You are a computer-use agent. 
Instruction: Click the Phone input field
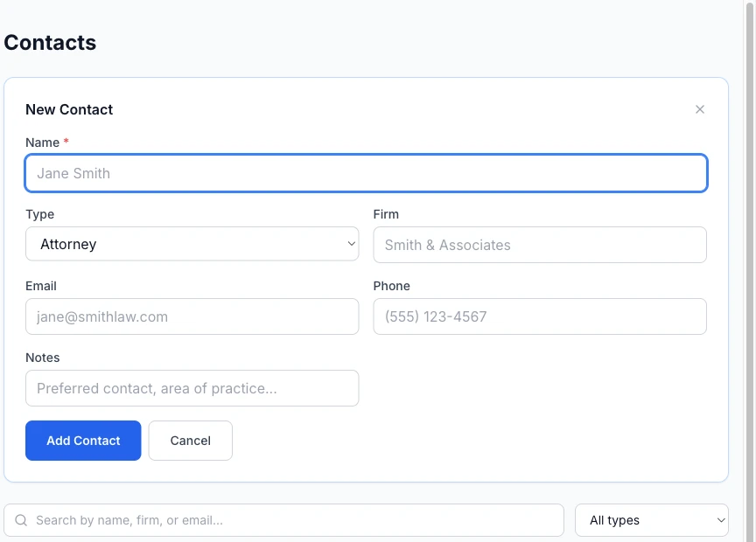coord(540,316)
